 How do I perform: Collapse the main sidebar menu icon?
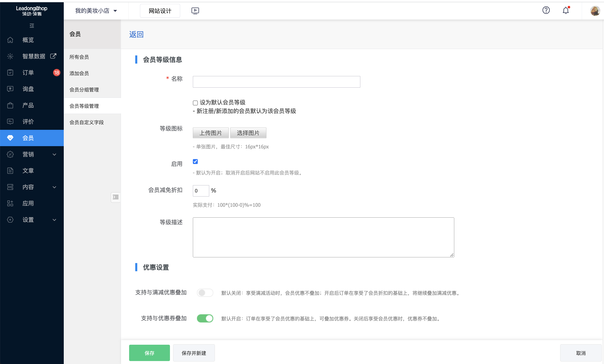pyautogui.click(x=32, y=25)
